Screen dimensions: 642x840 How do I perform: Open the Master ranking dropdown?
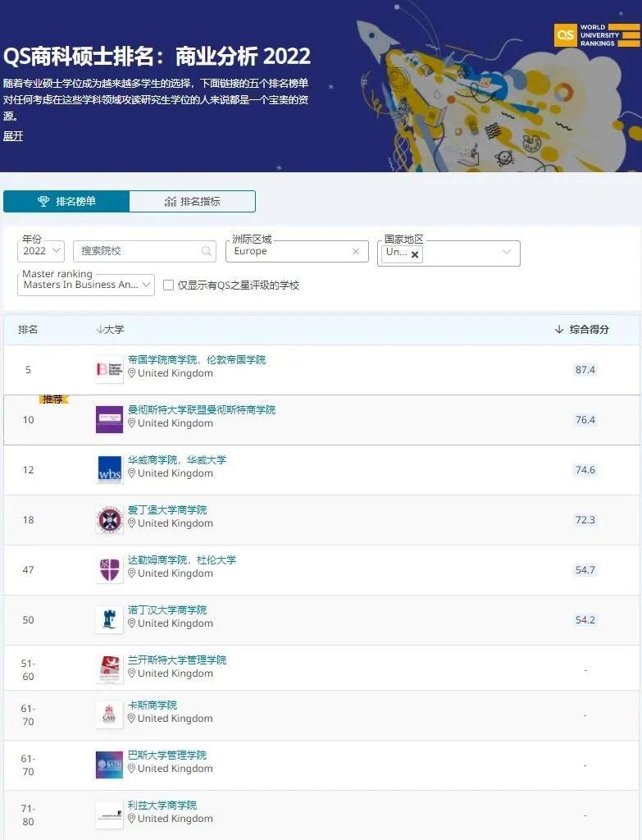click(86, 285)
